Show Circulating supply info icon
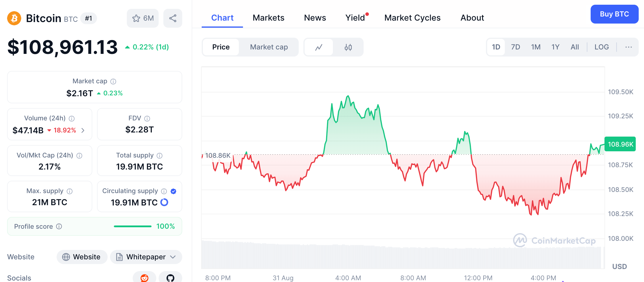 pos(164,191)
